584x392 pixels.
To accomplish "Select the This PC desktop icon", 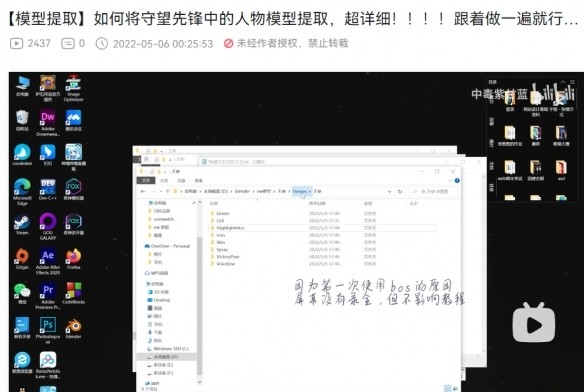I will (22, 86).
